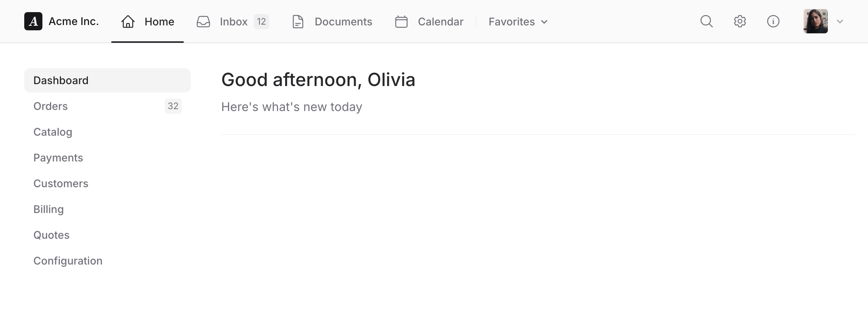This screenshot has height=310, width=868.
Task: Click the Acme Inc. logo icon
Action: pos(33,21)
